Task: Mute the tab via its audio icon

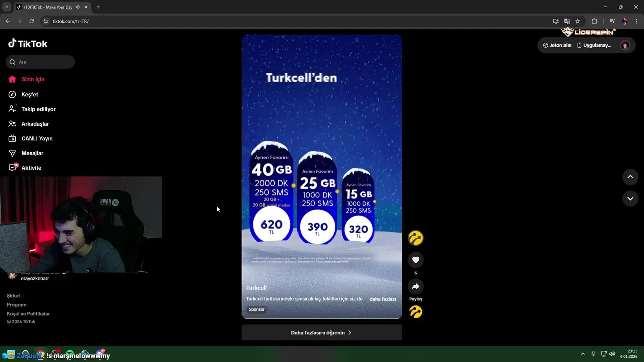Action: [78, 7]
